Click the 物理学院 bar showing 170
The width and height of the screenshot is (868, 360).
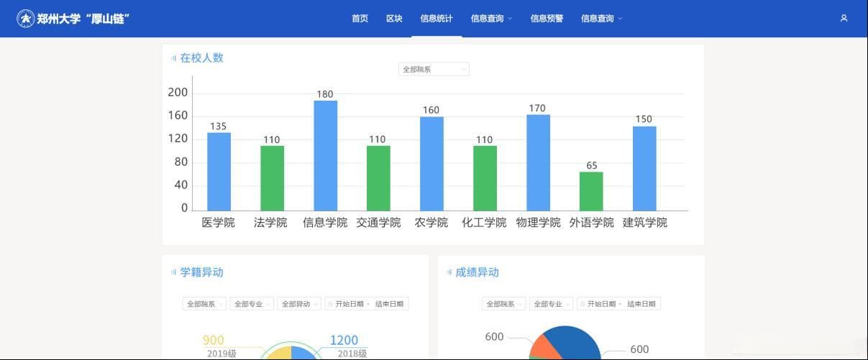pos(538,162)
